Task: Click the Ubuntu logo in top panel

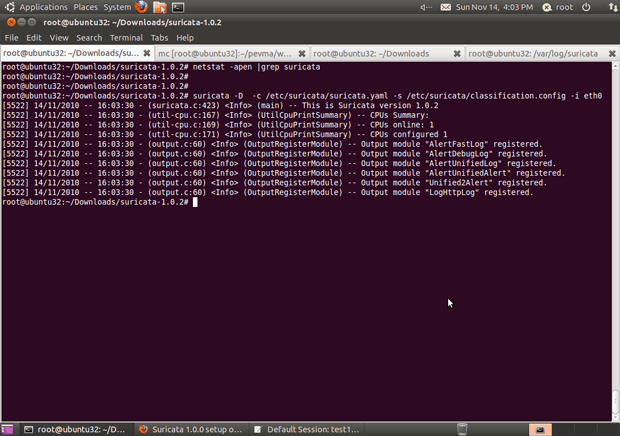Action: click(x=9, y=7)
